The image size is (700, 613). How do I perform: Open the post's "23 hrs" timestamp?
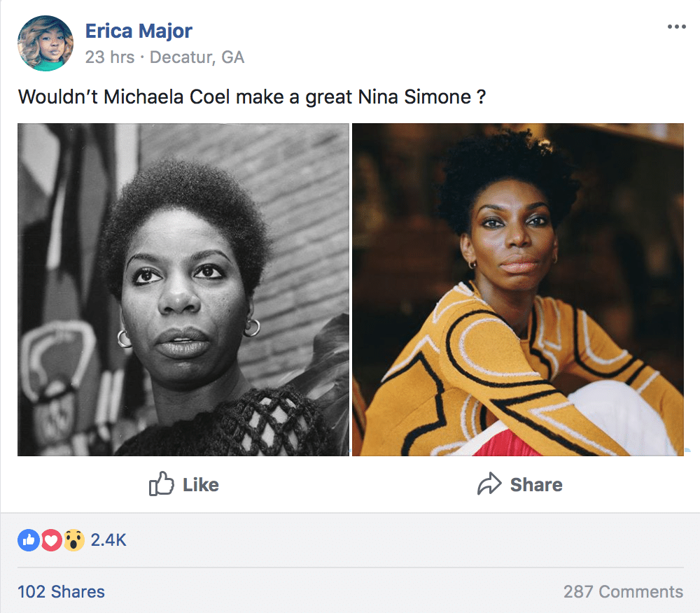pyautogui.click(x=109, y=57)
